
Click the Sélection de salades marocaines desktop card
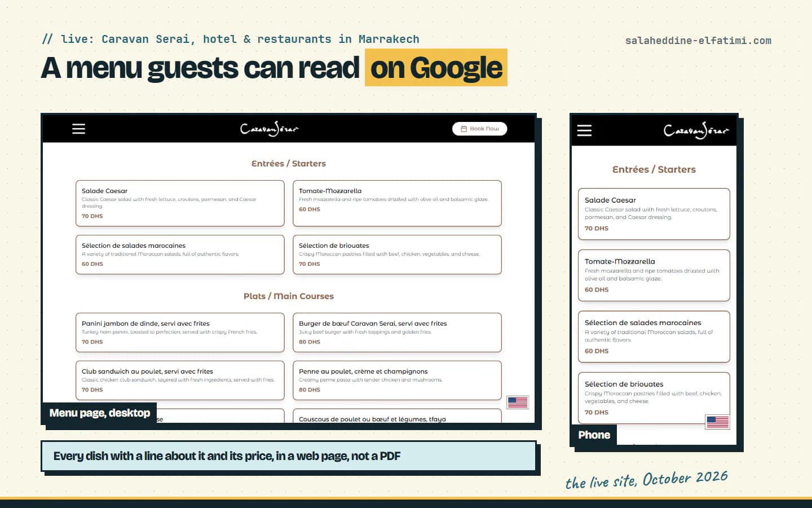point(180,255)
